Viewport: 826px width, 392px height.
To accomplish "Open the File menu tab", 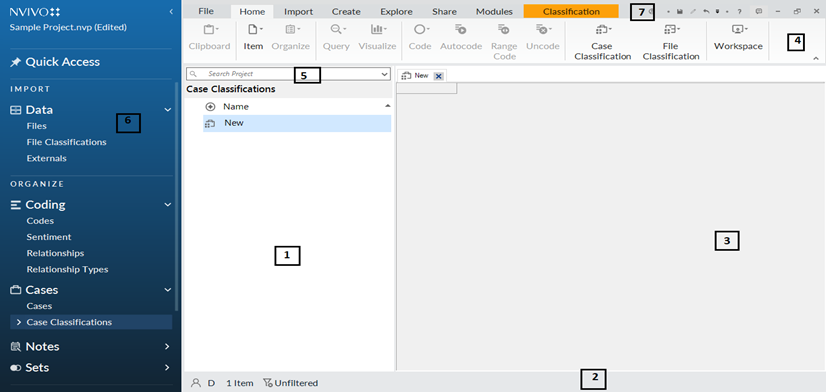I will coord(206,12).
